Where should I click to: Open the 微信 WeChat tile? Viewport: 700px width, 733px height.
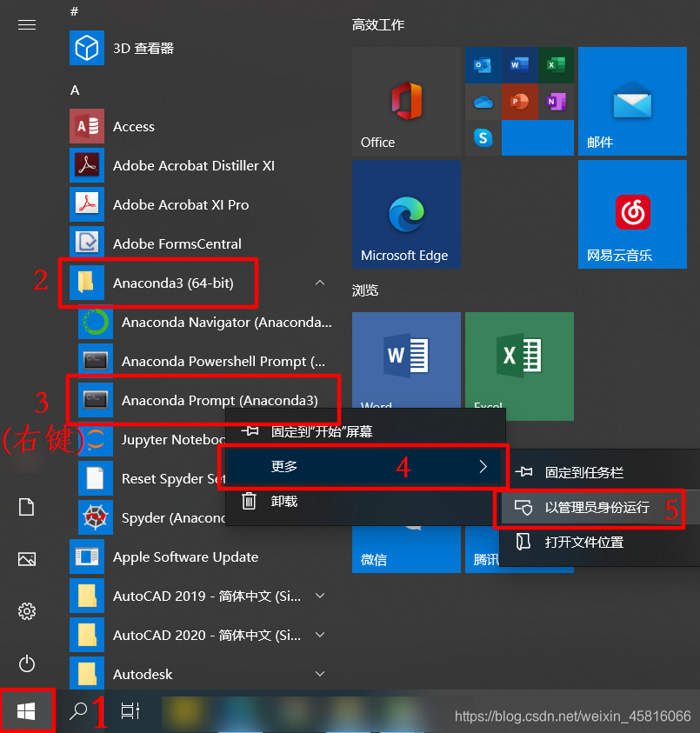click(406, 550)
